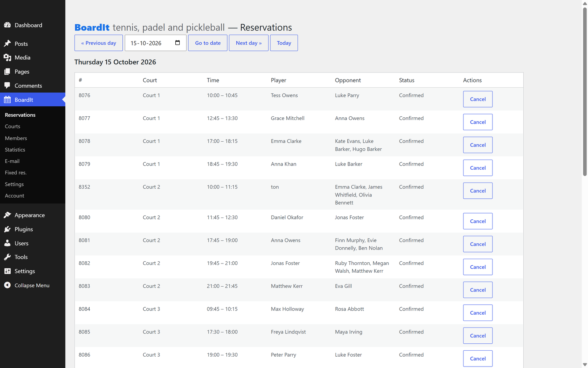Cancel reservation 8080 for Daniel Okafor
Screen dimensions: 588x368
point(478,221)
